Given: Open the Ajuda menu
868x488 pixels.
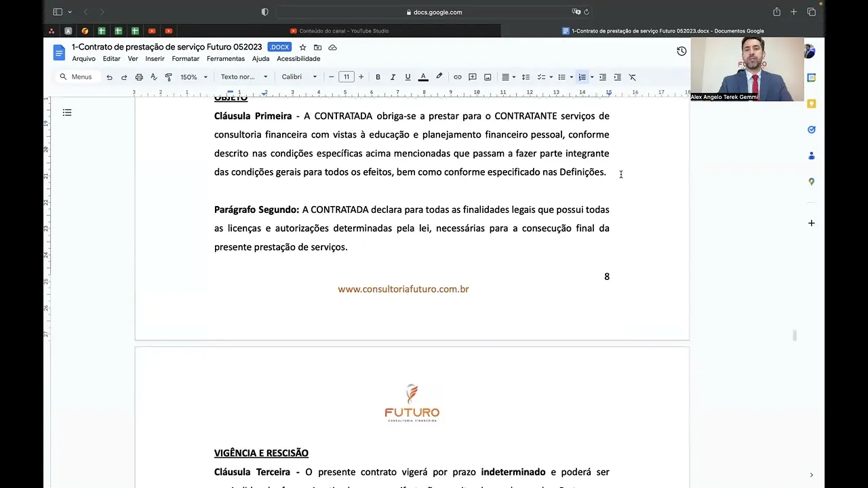Looking at the screenshot, I should point(260,59).
